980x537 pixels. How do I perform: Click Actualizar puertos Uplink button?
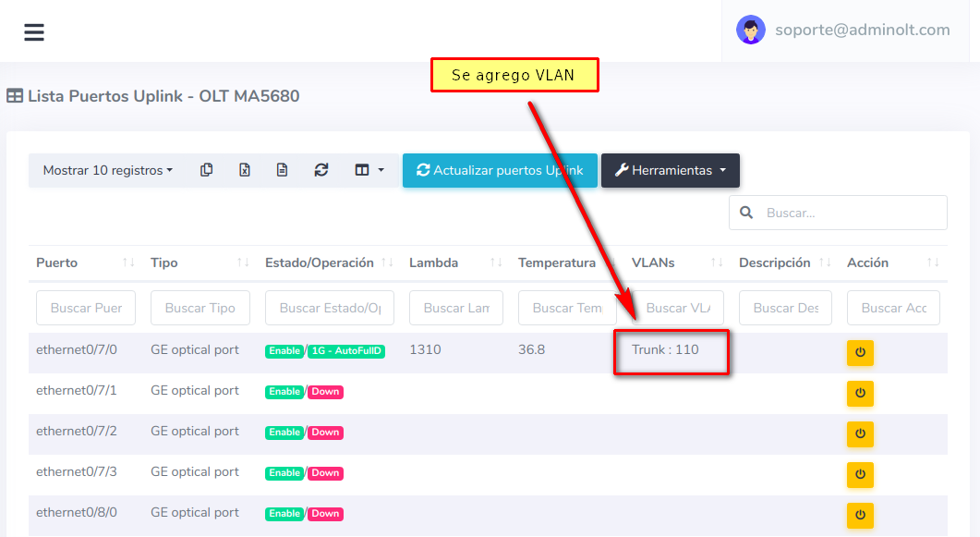500,170
